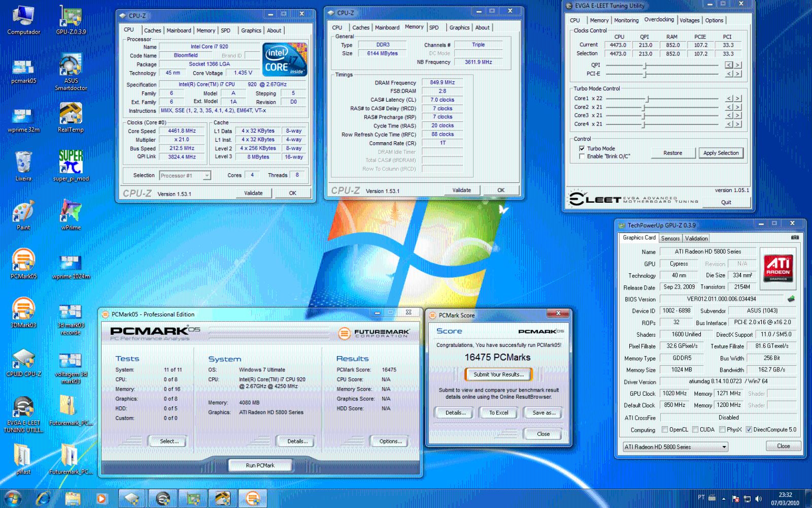
Task: Click Options button in PCMark05
Action: pos(390,441)
